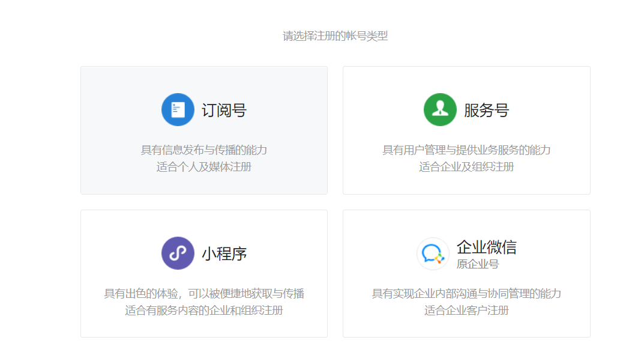Click text 具有用户管理与提供业务服务的能力
Screen dimensions: 644x364
pos(466,150)
